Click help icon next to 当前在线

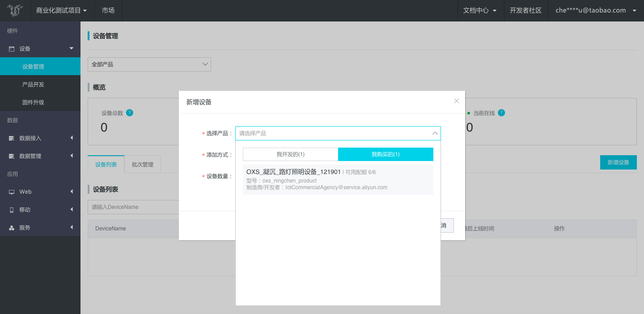(501, 113)
